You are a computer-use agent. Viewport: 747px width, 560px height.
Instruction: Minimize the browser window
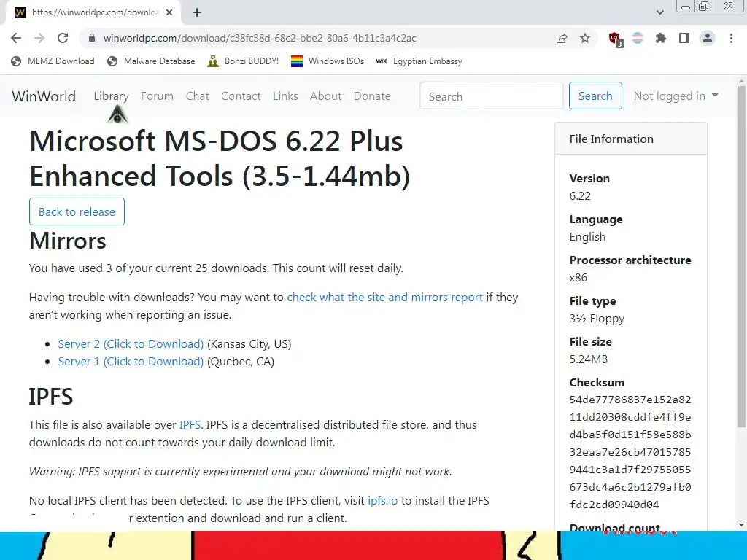[686, 7]
